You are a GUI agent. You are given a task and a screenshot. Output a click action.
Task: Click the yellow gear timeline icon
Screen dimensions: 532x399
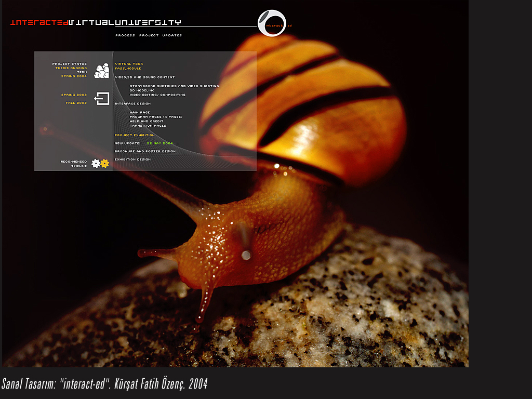point(105,164)
